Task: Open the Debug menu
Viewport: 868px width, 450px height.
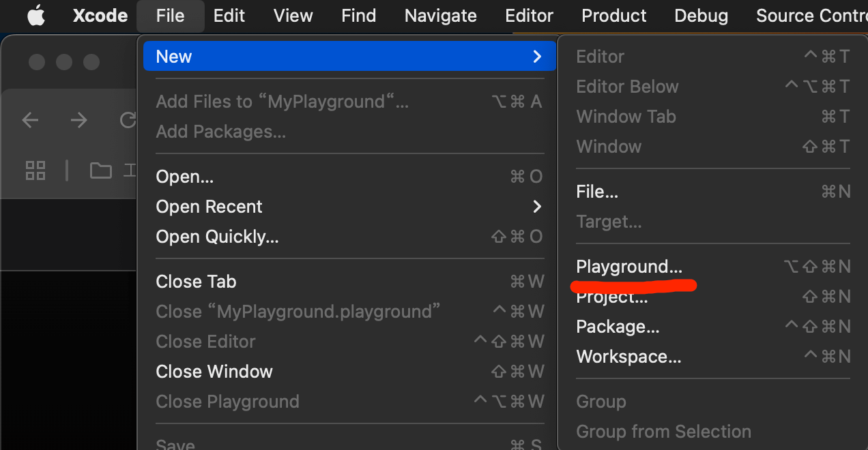Action: [x=701, y=15]
